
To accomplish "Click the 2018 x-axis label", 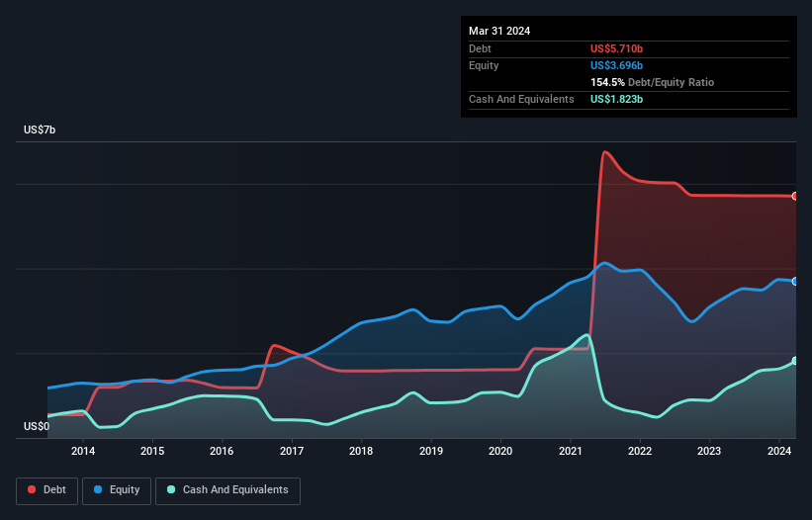I will pos(361,451).
